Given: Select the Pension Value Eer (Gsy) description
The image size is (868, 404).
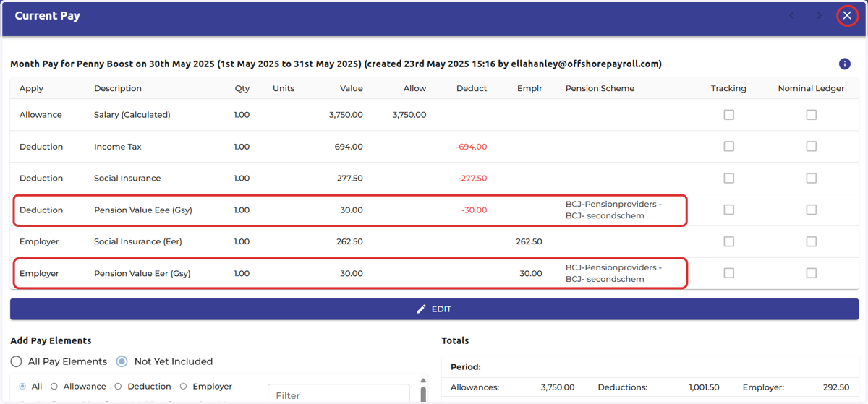Looking at the screenshot, I should point(142,274).
